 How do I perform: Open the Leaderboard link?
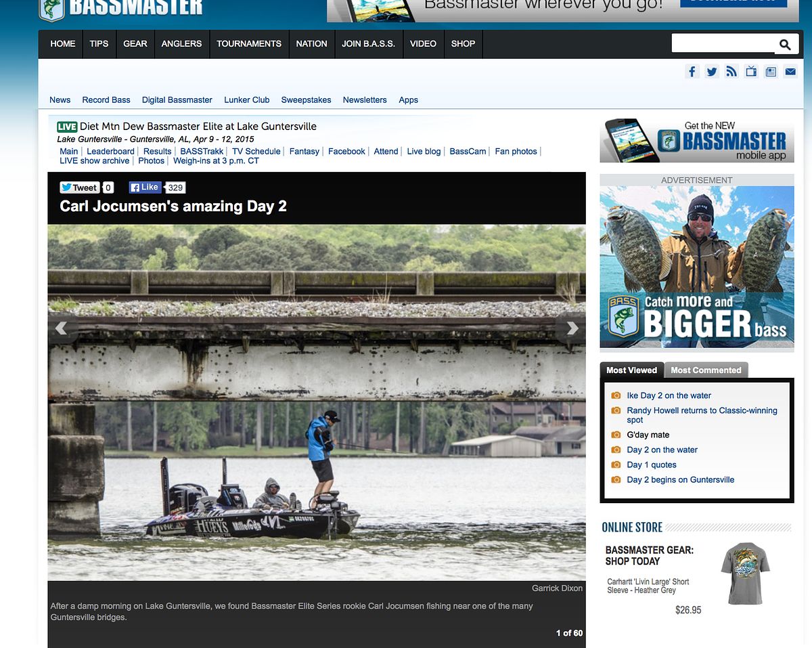click(110, 152)
